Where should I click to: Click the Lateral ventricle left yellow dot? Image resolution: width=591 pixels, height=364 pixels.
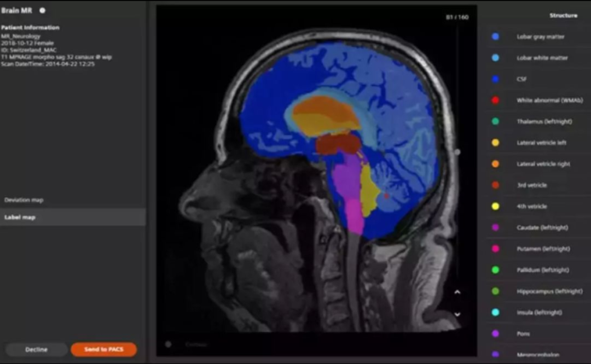pyautogui.click(x=495, y=143)
